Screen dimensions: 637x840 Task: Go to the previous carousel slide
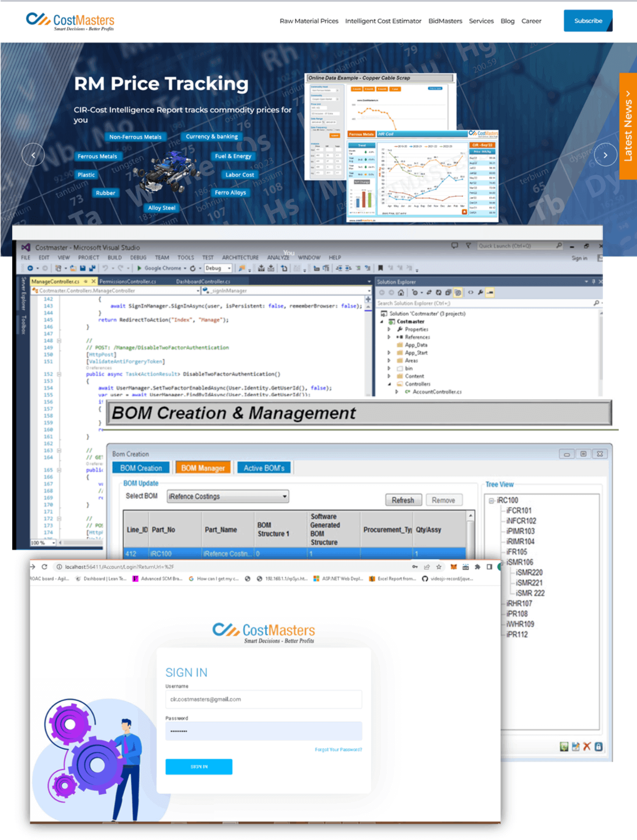33,155
